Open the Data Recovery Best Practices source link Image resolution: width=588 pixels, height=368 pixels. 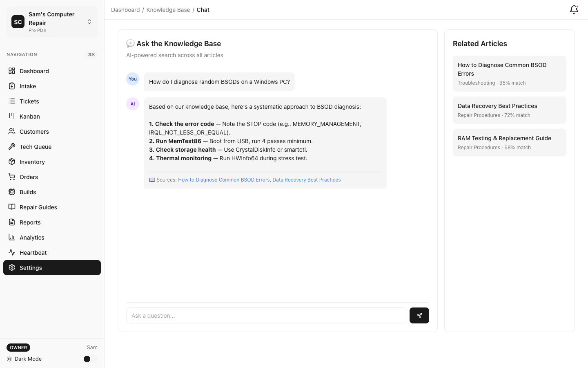click(x=307, y=180)
